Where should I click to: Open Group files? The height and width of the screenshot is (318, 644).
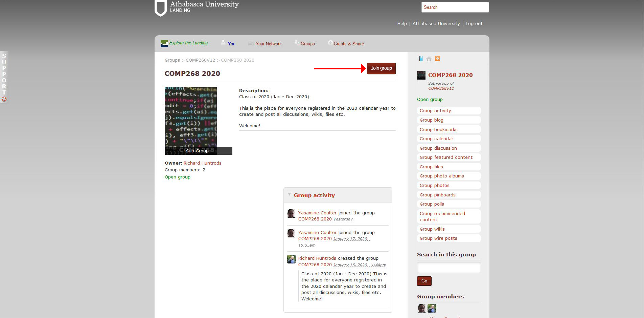point(449,167)
